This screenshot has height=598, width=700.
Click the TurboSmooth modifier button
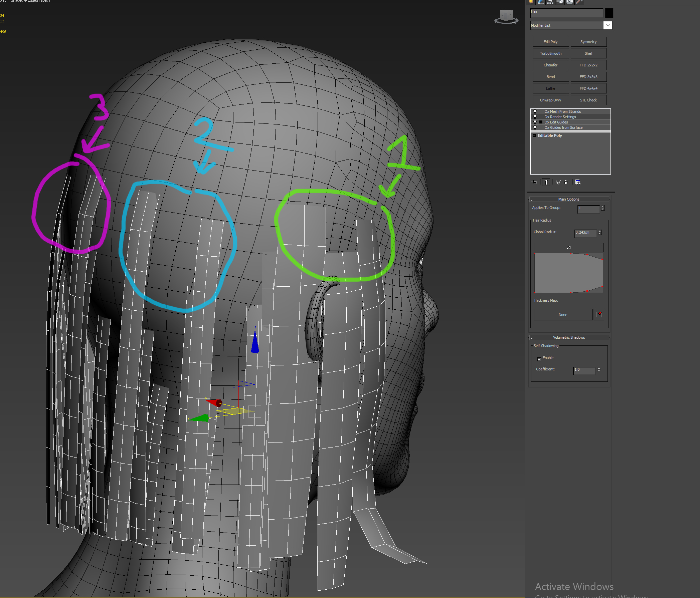pyautogui.click(x=550, y=53)
